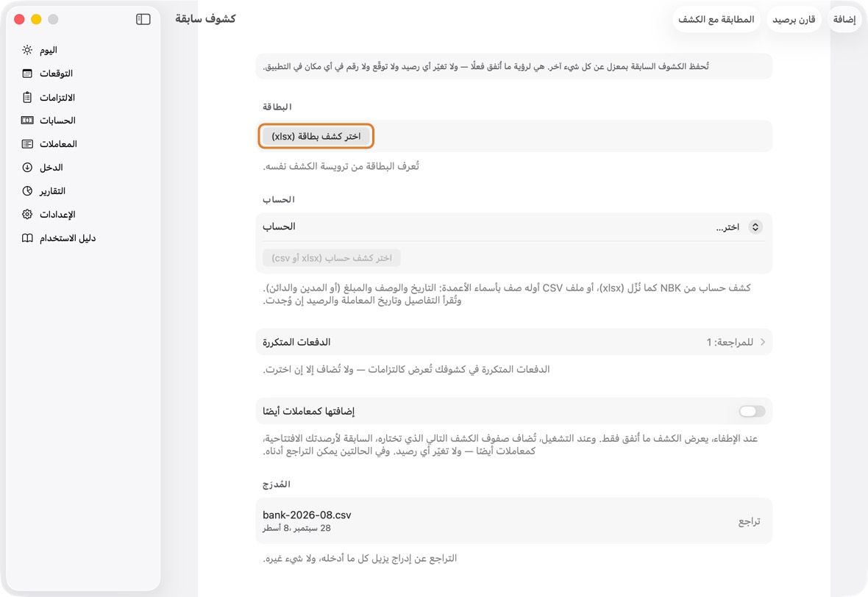Click اختر كشف حساب (csv أو xlsx) button

coord(332,258)
